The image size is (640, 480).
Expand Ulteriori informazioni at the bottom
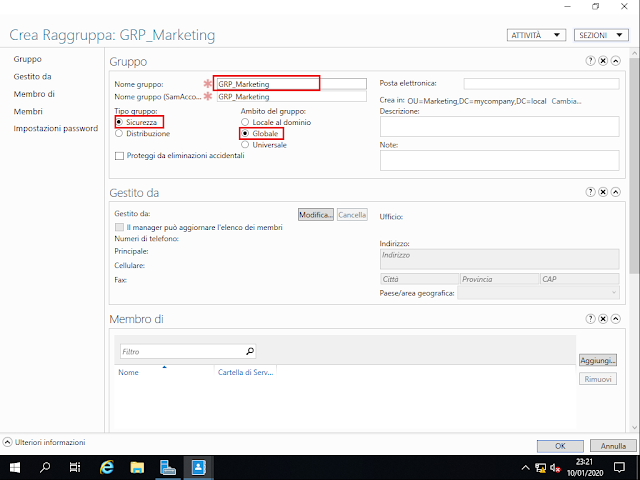point(7,442)
